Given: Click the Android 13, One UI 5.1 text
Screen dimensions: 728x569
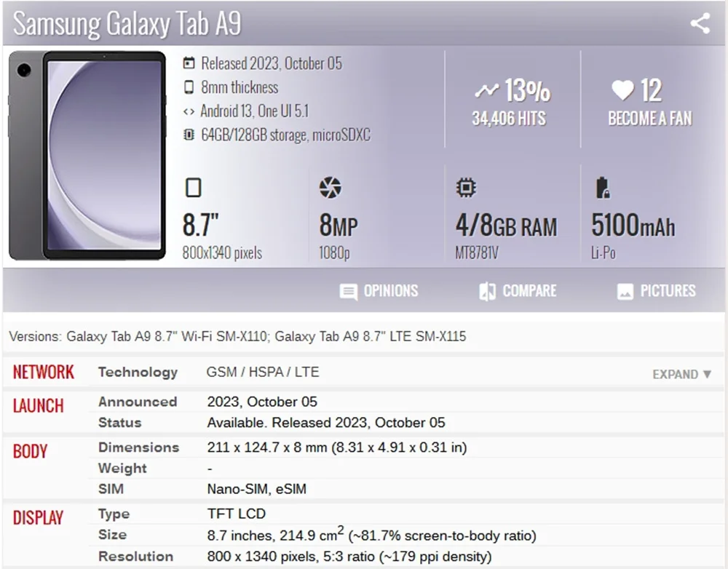Looking at the screenshot, I should (254, 111).
